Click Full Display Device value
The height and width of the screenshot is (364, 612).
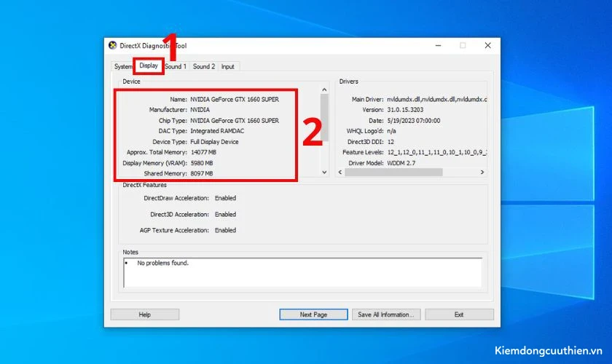[x=214, y=142]
